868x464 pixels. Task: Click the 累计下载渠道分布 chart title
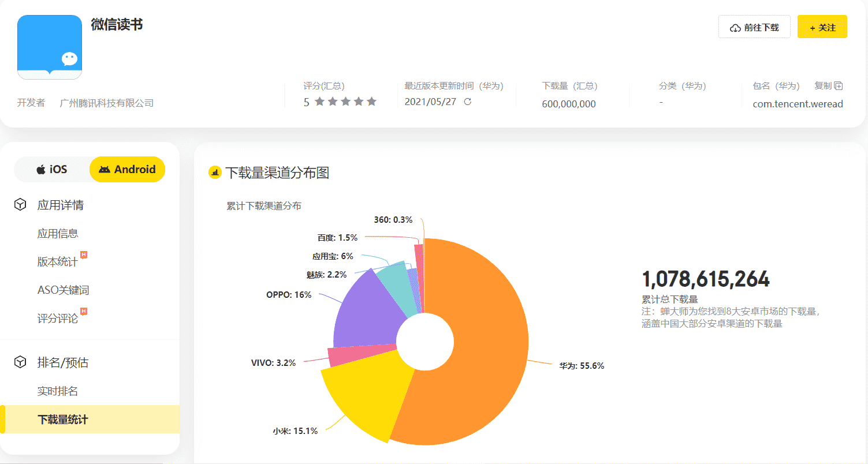tap(264, 206)
